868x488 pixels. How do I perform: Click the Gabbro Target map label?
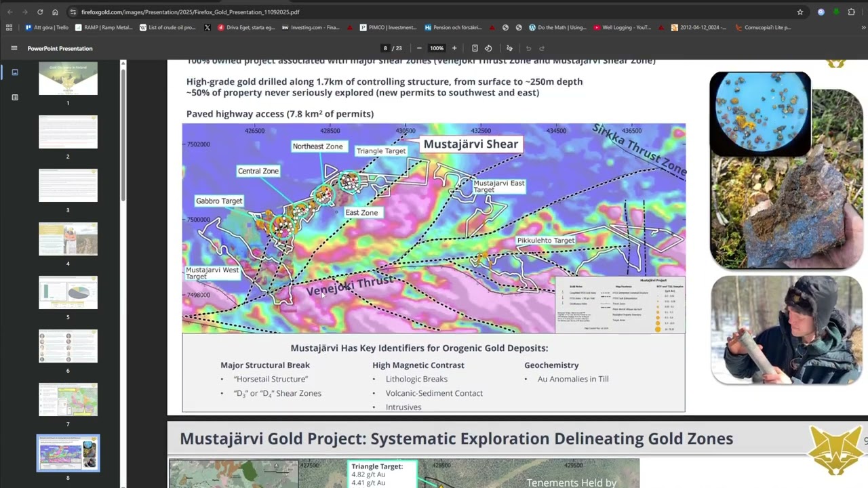pyautogui.click(x=219, y=201)
